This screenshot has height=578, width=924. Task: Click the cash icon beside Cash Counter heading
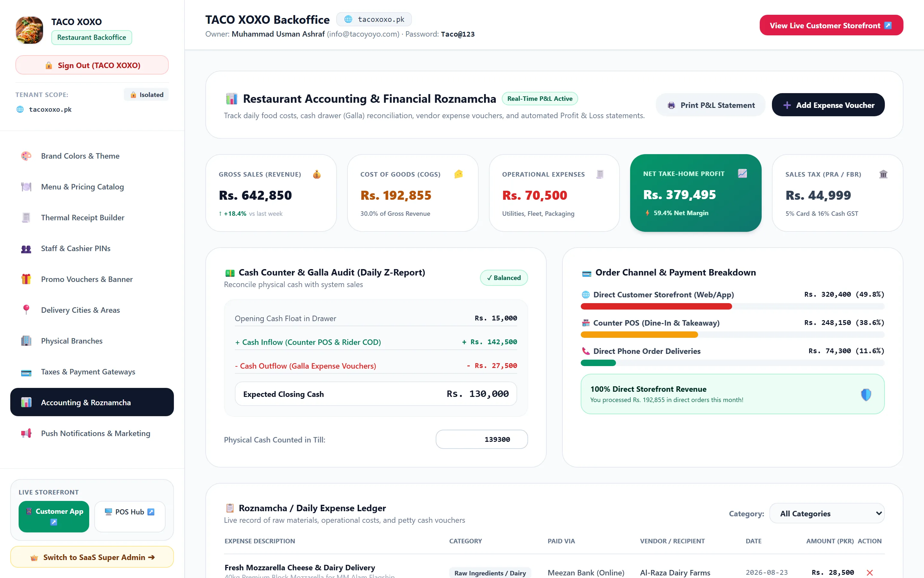tap(230, 273)
